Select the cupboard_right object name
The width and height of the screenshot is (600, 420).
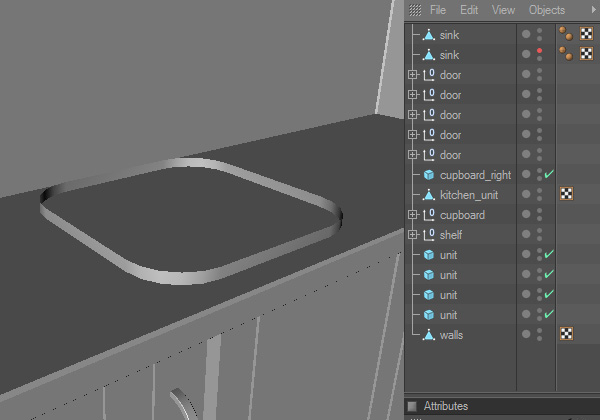pyautogui.click(x=475, y=175)
